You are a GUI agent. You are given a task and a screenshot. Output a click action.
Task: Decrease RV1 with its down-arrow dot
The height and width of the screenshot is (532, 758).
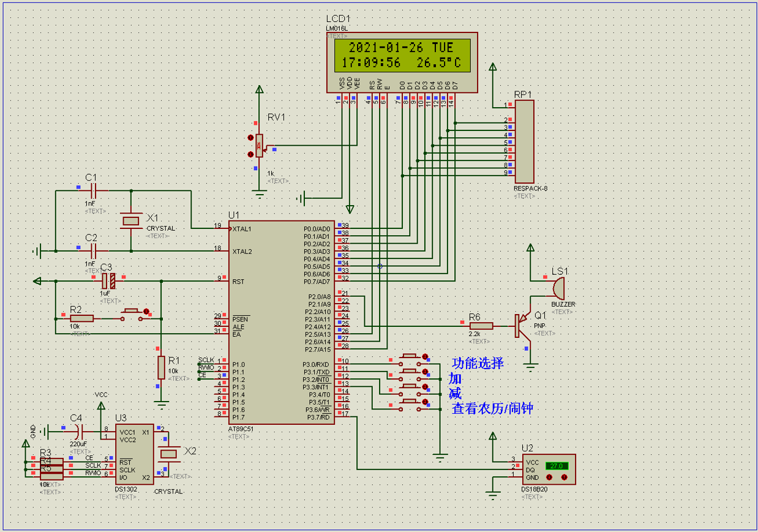250,154
